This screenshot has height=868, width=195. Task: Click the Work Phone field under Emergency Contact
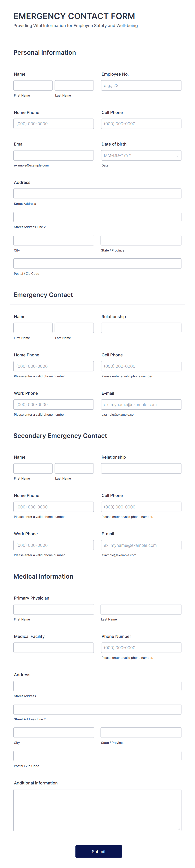pyautogui.click(x=54, y=404)
